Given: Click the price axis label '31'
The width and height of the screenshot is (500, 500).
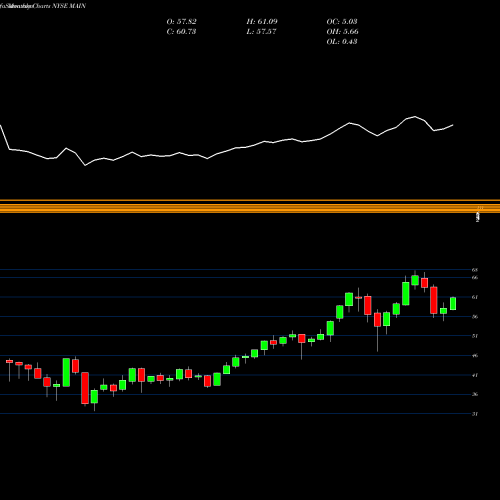Looking at the screenshot, I should (x=475, y=414).
